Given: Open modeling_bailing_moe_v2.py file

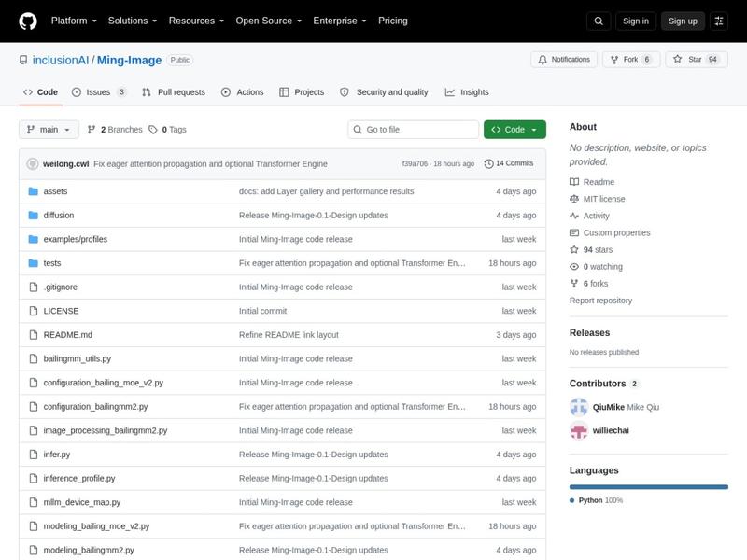Looking at the screenshot, I should (96, 526).
